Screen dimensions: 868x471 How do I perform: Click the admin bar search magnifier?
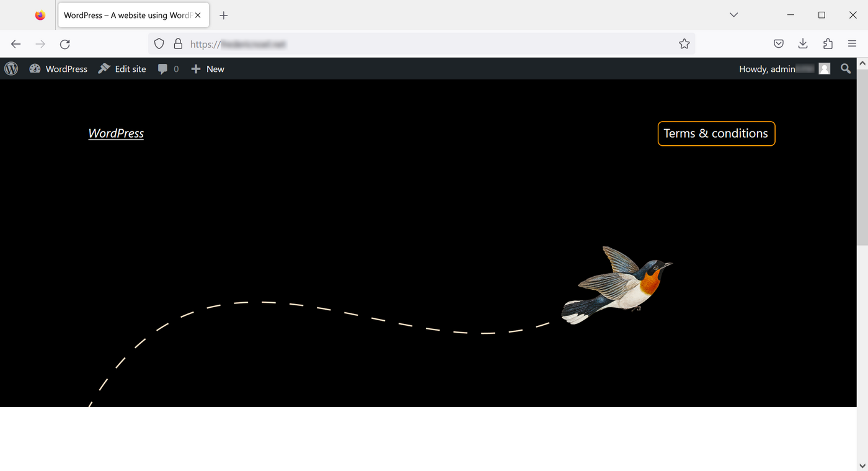846,69
